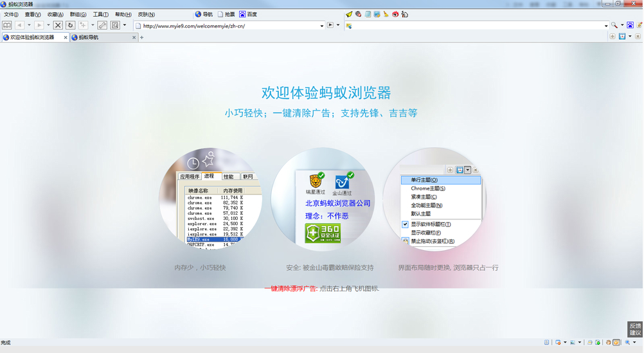Open the back button history dropdown arrow
Viewport: 644px width, 353px height.
point(29,26)
